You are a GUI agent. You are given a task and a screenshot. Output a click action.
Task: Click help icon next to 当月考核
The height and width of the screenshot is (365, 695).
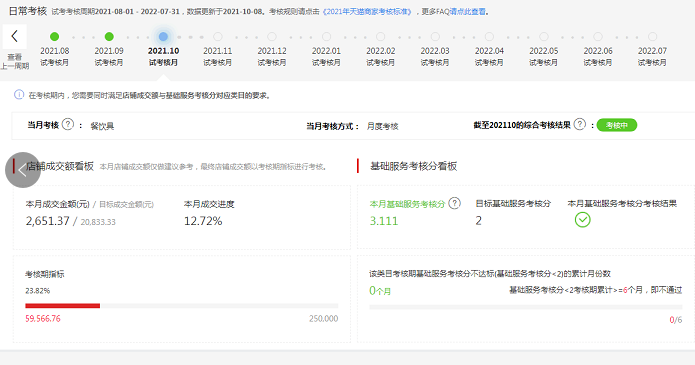tap(68, 124)
